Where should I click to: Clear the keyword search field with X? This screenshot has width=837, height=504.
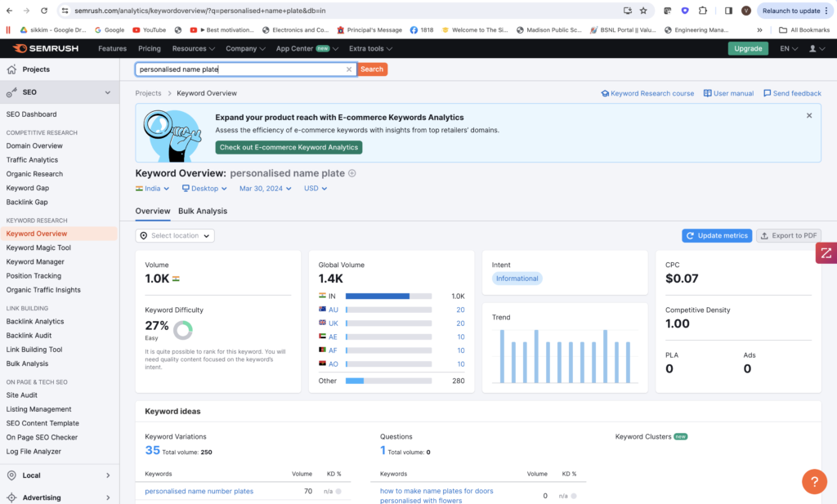tap(348, 69)
